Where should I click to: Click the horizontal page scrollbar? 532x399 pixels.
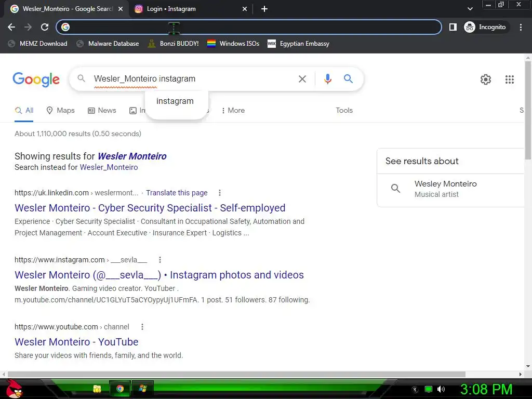236,374
